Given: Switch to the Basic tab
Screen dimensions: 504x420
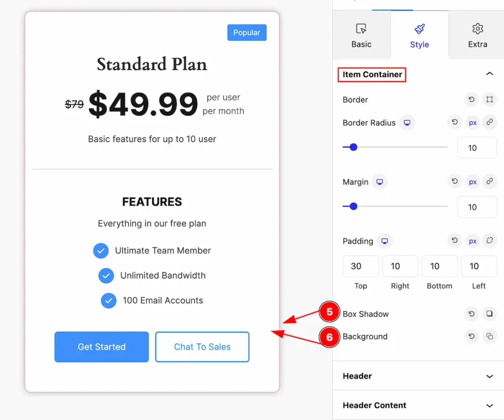Looking at the screenshot, I should pyautogui.click(x=361, y=35).
